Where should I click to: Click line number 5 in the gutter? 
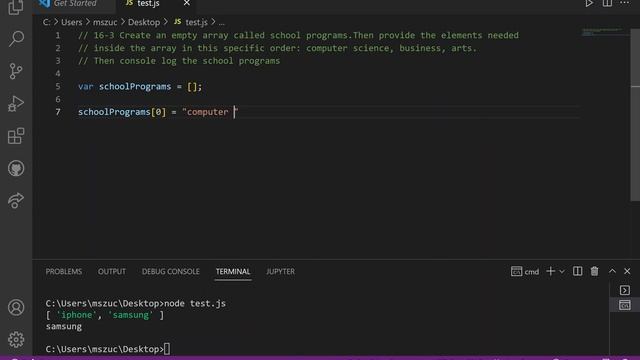coord(58,87)
